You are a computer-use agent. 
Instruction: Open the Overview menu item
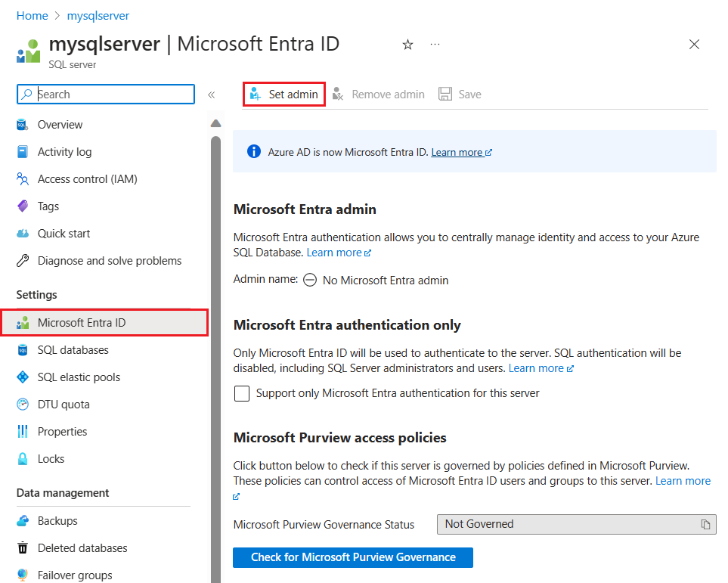click(x=60, y=125)
